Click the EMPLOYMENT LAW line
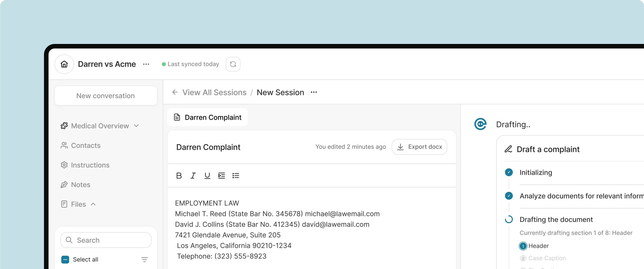The height and width of the screenshot is (269, 644). click(x=207, y=203)
